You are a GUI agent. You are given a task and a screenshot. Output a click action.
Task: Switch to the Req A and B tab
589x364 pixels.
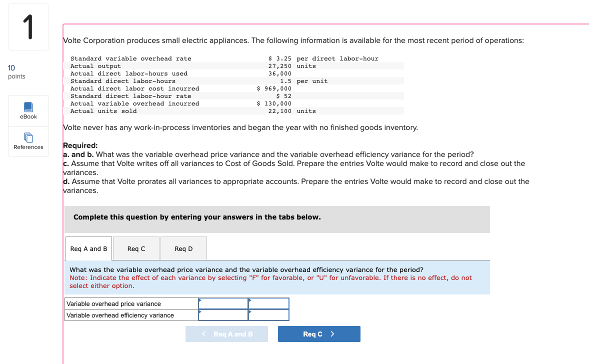point(88,248)
